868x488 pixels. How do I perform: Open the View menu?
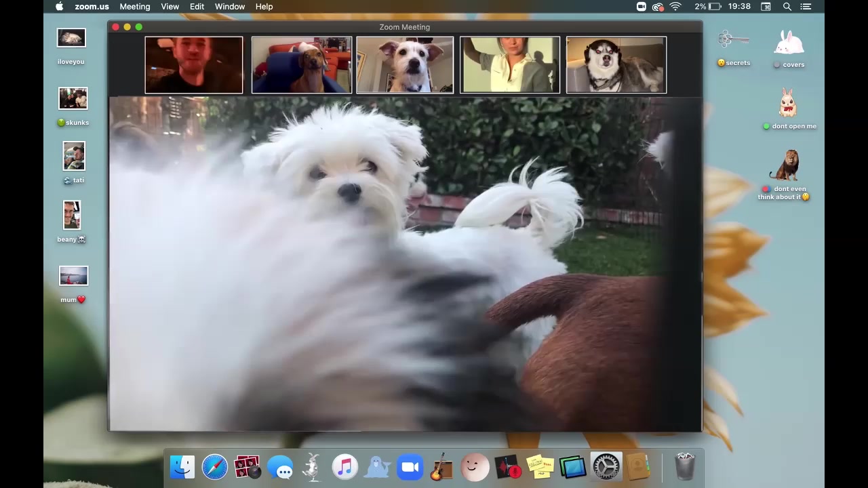click(x=170, y=7)
